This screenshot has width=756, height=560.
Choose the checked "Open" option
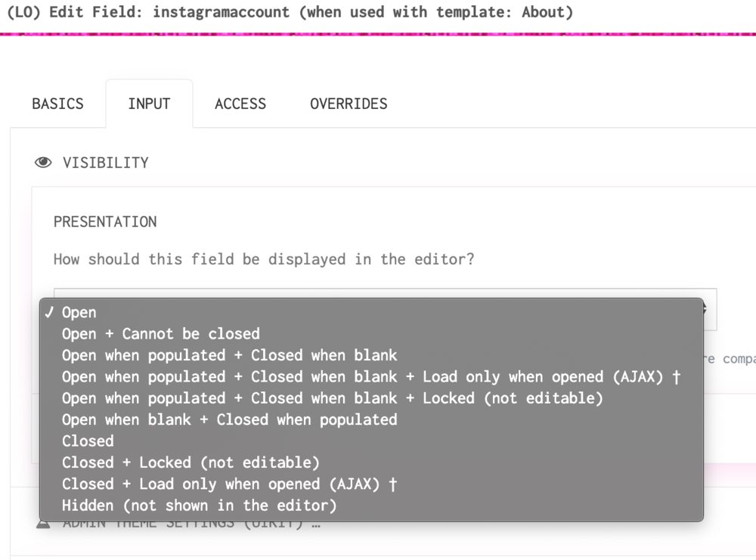click(x=79, y=313)
